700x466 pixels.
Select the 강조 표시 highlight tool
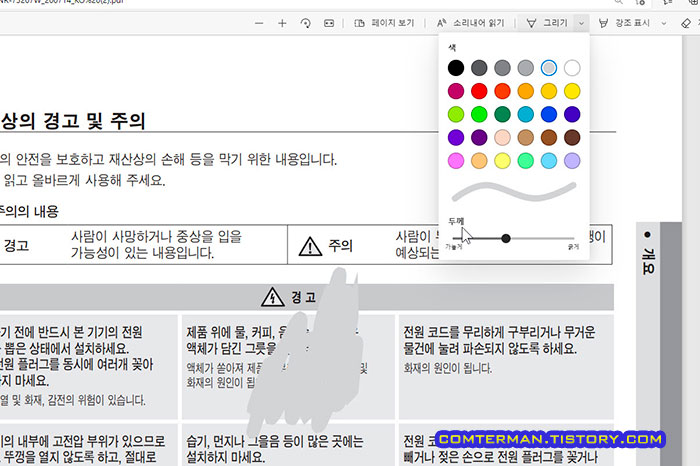624,23
